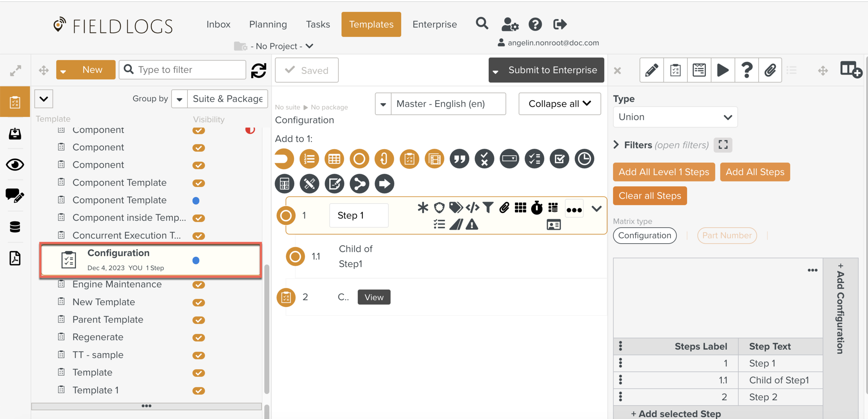Click Clear all Steps button
Image resolution: width=868 pixels, height=419 pixels.
click(x=650, y=196)
